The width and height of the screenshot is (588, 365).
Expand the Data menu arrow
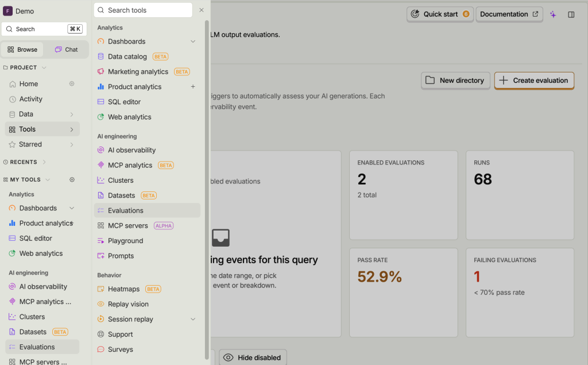pos(72,114)
